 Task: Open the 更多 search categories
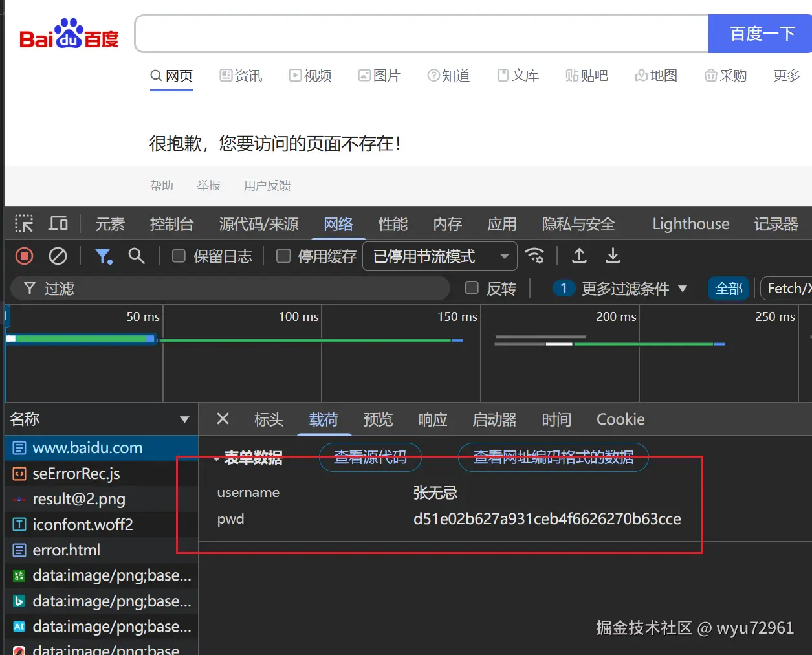tap(787, 76)
